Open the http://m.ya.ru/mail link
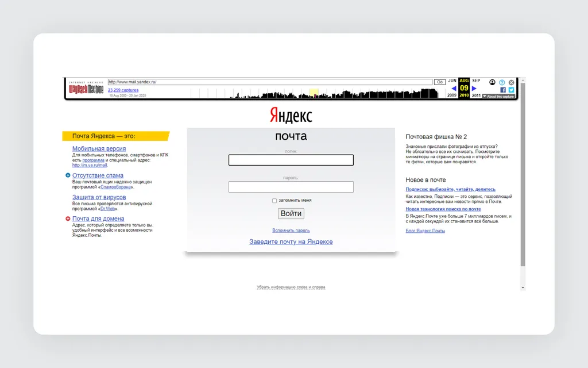The height and width of the screenshot is (368, 588). (x=90, y=165)
